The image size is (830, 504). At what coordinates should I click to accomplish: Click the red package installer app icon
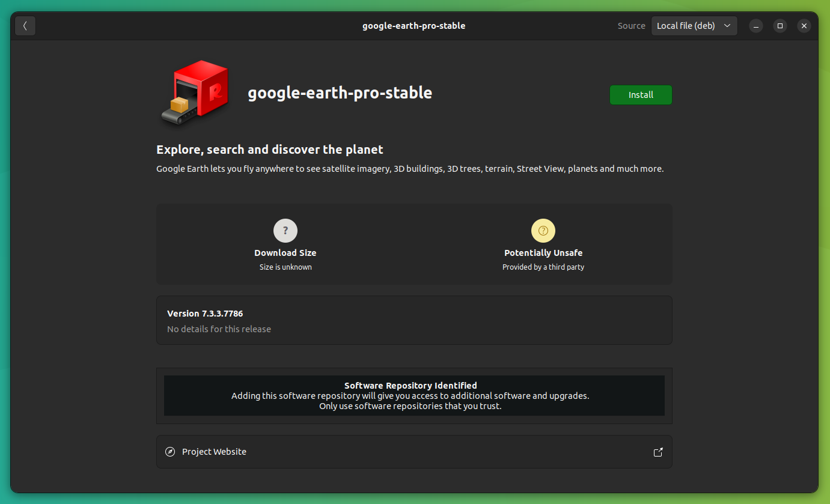(x=195, y=93)
